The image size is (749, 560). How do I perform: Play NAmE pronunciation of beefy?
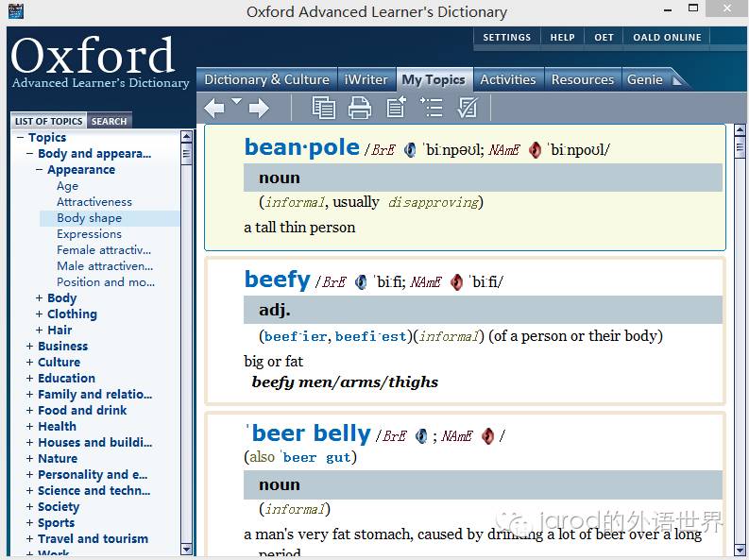pos(456,282)
